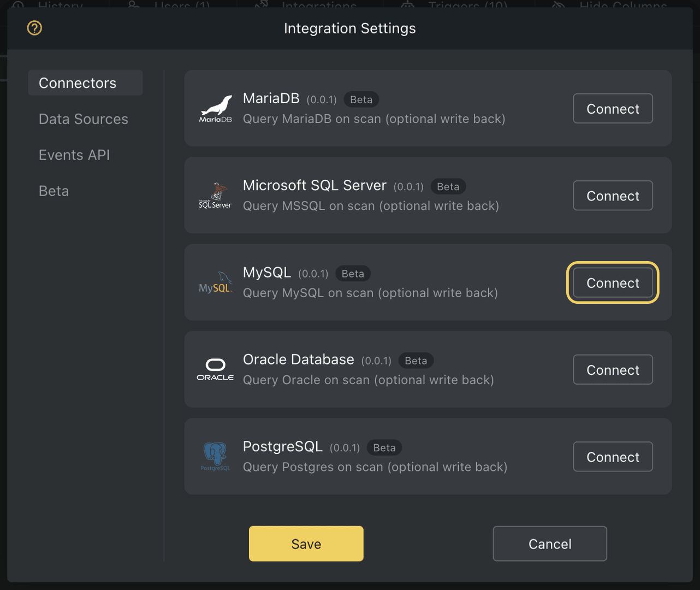Click the MySQL dolphin logo icon

(215, 282)
